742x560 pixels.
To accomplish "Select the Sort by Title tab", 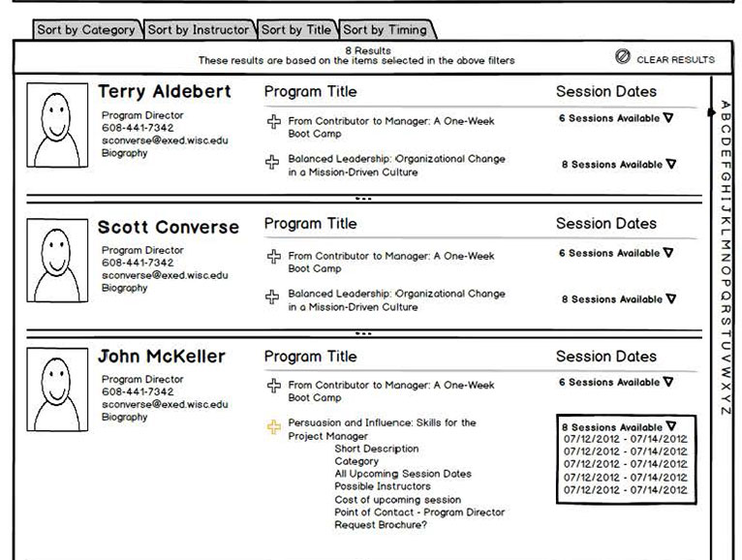I will click(296, 30).
